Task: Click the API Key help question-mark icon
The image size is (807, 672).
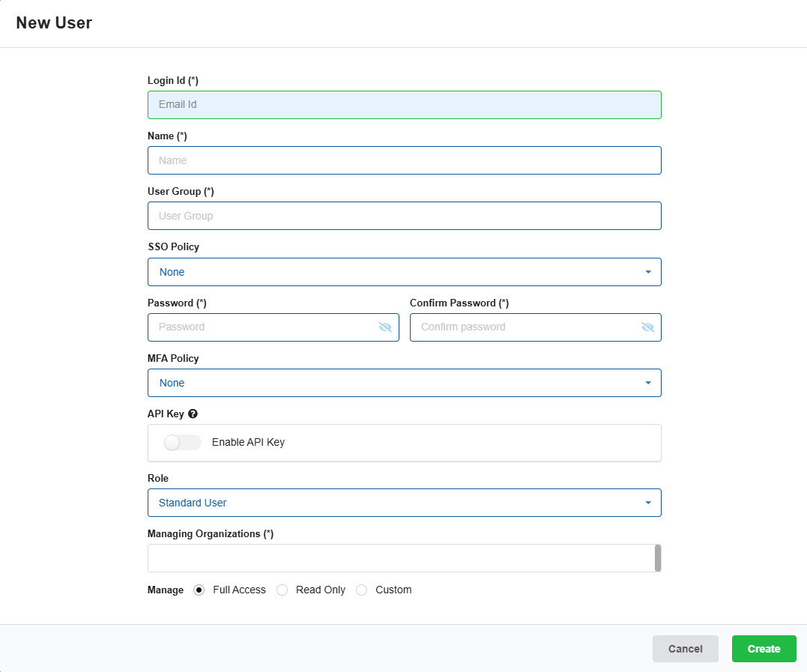Action: coord(193,414)
